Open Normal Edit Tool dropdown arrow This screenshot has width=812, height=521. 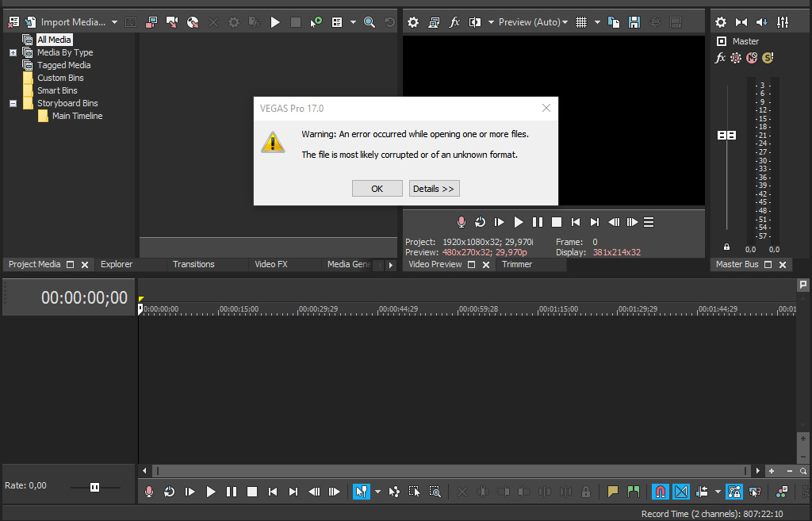377,492
